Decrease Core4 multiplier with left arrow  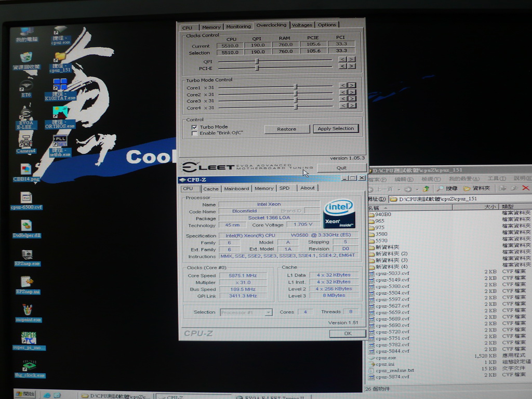point(343,105)
